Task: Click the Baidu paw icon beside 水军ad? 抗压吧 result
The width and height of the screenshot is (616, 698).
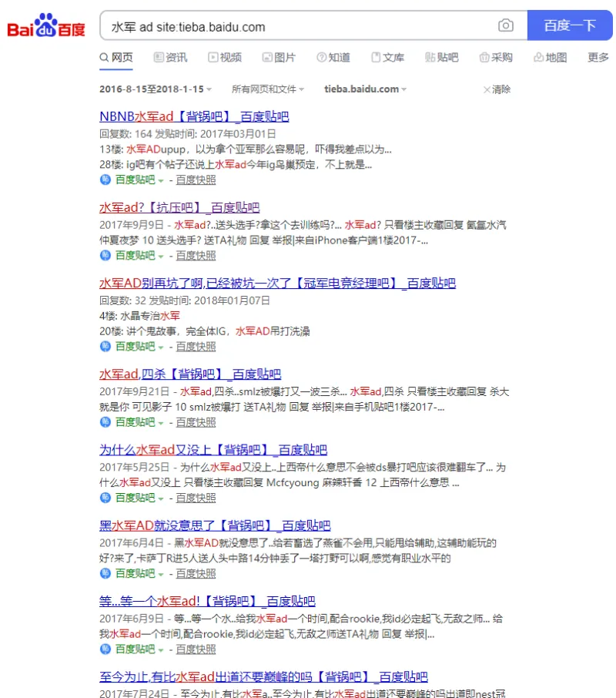Action: pyautogui.click(x=105, y=256)
